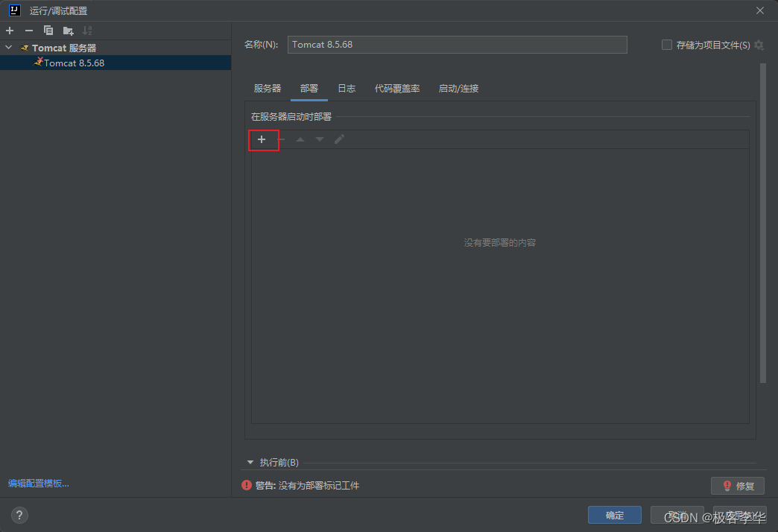Click the 修复 button
778x532 pixels.
point(737,486)
